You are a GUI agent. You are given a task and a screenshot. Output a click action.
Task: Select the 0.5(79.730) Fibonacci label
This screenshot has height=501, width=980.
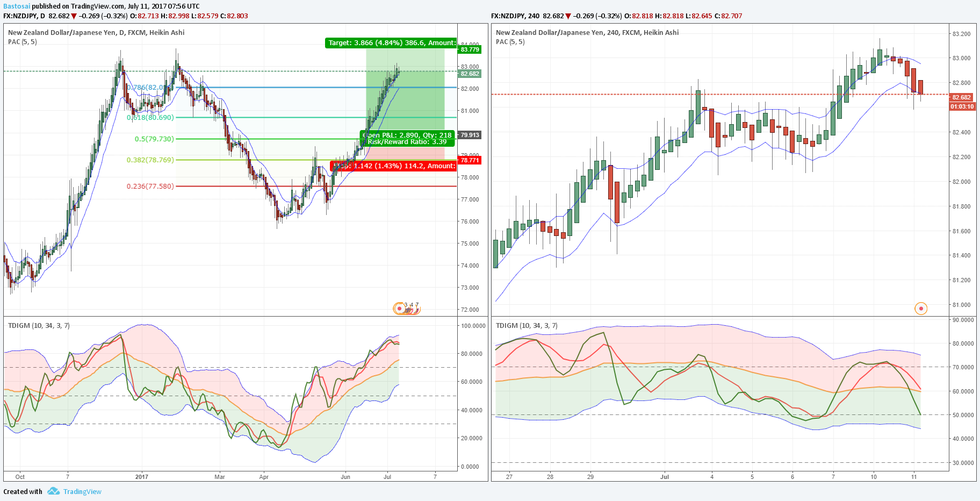coord(154,139)
